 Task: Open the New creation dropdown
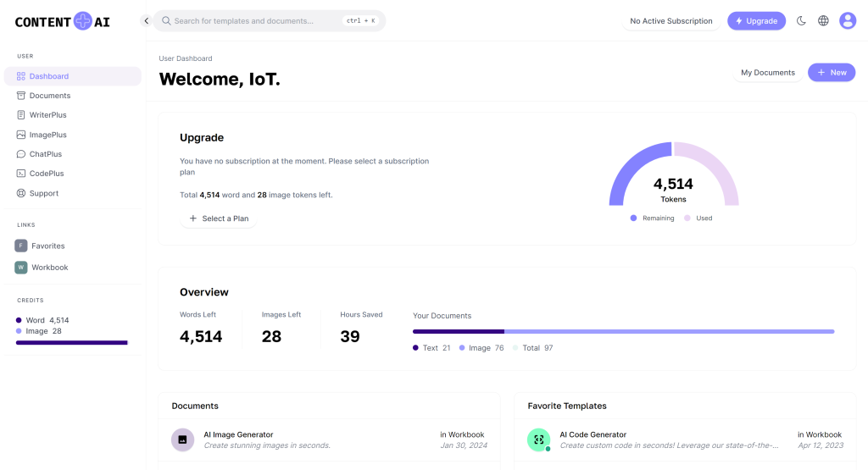pyautogui.click(x=831, y=73)
